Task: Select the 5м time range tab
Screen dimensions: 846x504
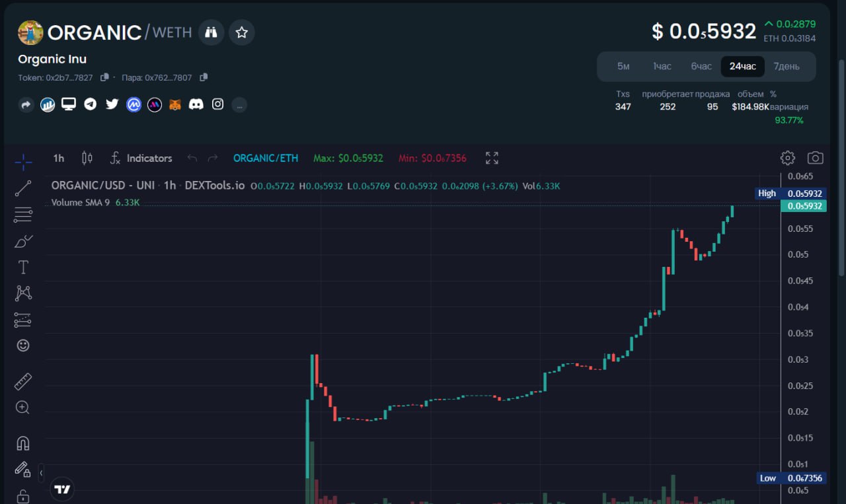Action: 623,66
